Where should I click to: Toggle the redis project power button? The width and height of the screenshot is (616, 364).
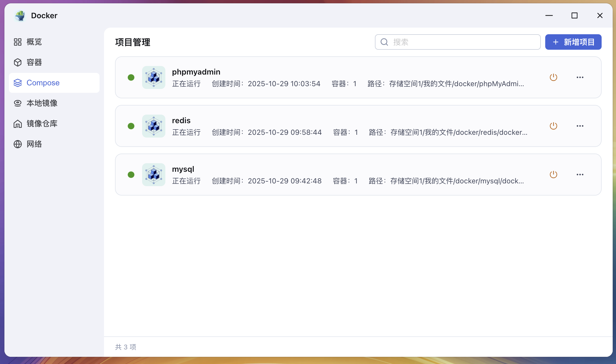point(553,126)
